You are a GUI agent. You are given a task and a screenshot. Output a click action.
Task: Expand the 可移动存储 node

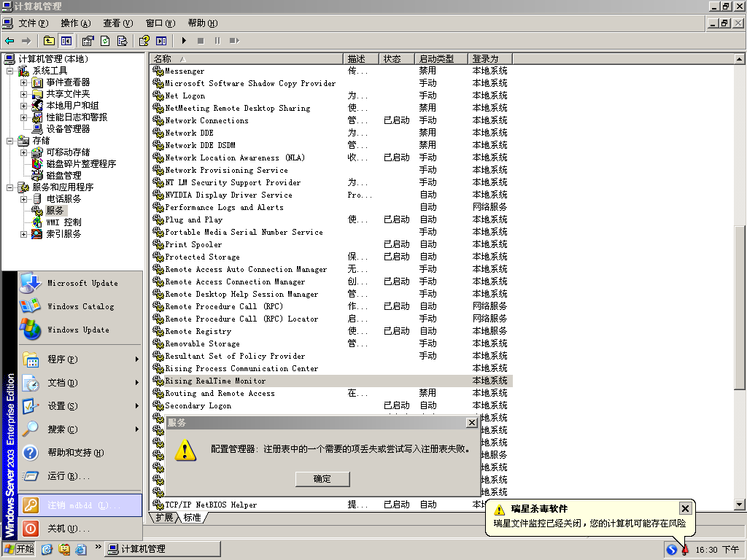(x=23, y=152)
